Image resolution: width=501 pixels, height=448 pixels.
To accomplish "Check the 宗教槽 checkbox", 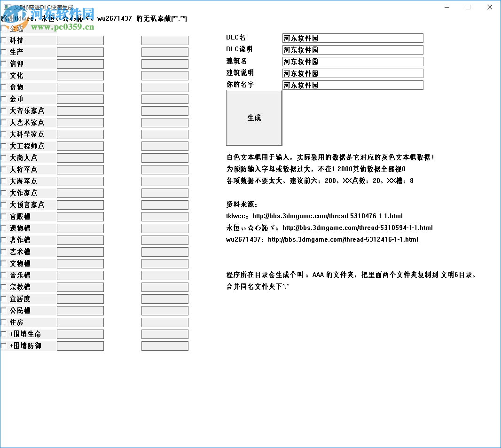I will pyautogui.click(x=5, y=287).
